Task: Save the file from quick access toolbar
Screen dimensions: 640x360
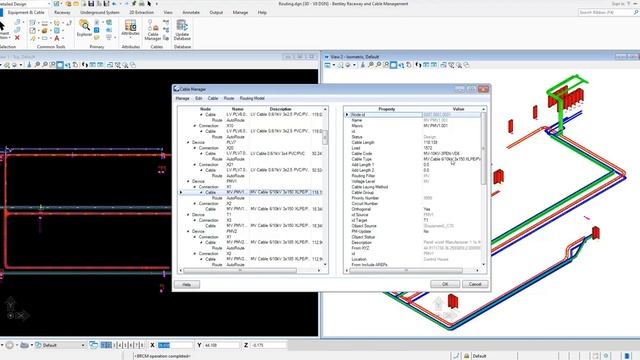Action: (91, 4)
